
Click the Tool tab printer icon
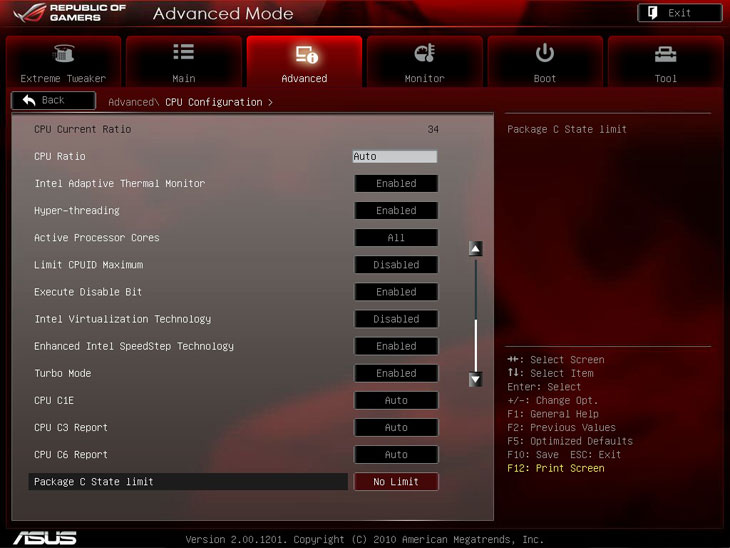pyautogui.click(x=665, y=54)
